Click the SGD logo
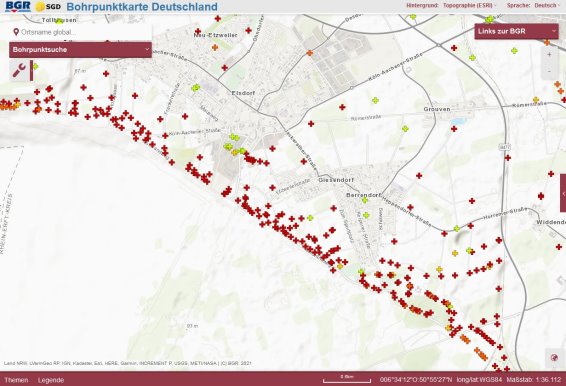 click(x=48, y=6)
